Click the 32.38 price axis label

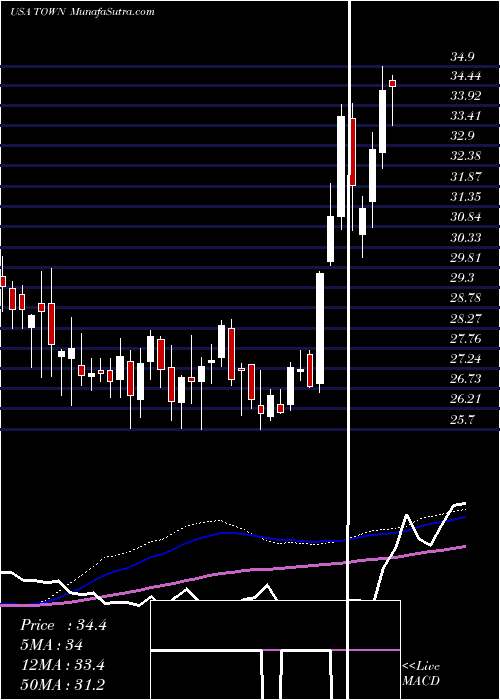point(466,157)
